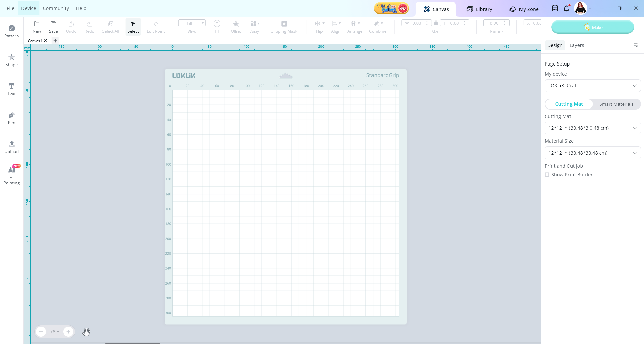Click the Save icon in toolbar
The image size is (644, 344).
point(53,27)
